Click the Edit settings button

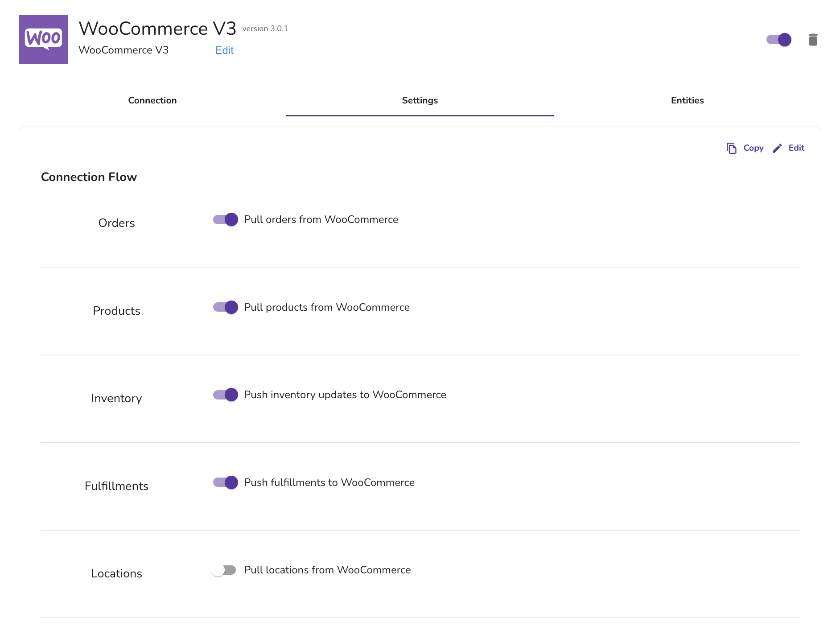[788, 148]
